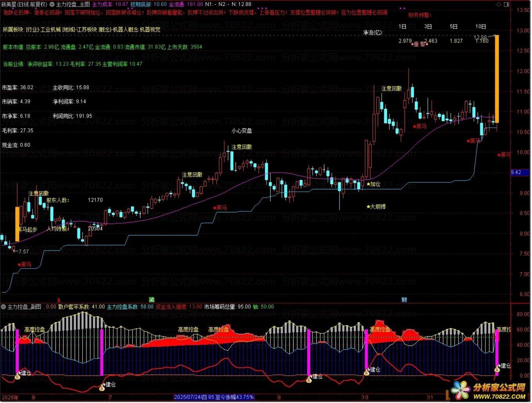Click the 建仓 money bag icon above the 7 month label
The width and height of the screenshot is (532, 403).
coord(102,387)
